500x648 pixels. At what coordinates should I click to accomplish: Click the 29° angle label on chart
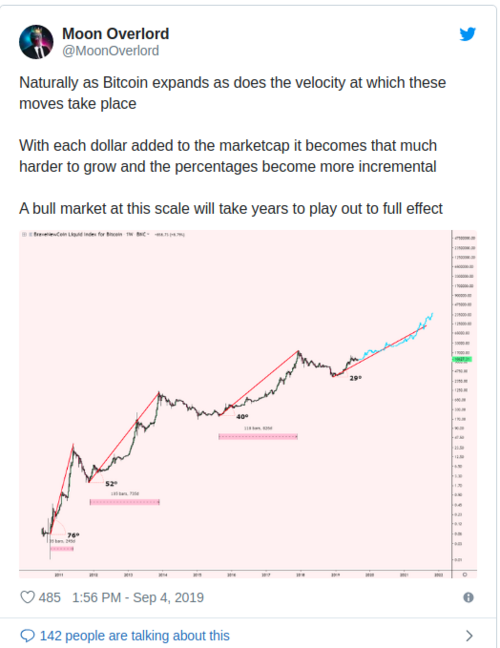coord(355,378)
